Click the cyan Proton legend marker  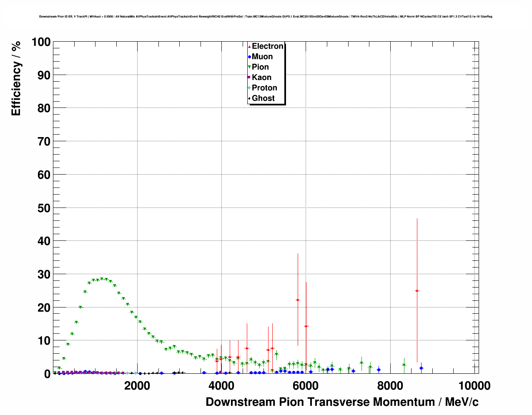click(249, 88)
